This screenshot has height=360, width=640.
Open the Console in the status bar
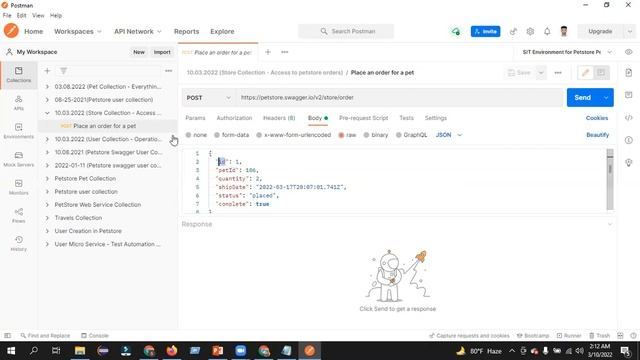[x=95, y=336]
